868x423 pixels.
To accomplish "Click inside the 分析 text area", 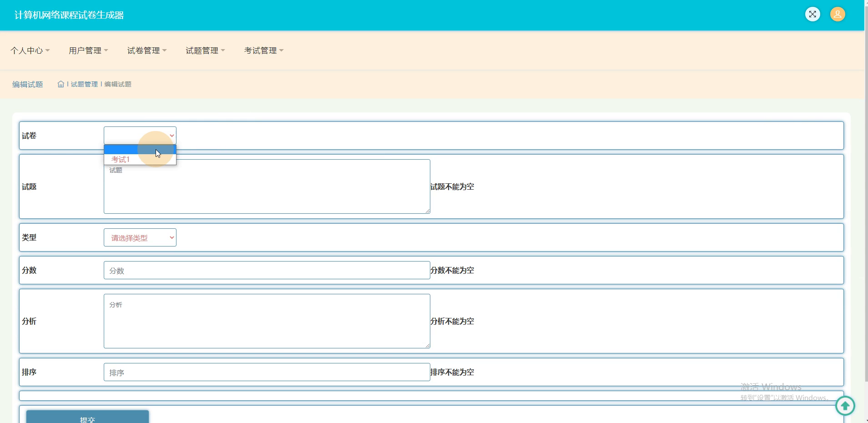I will [267, 321].
